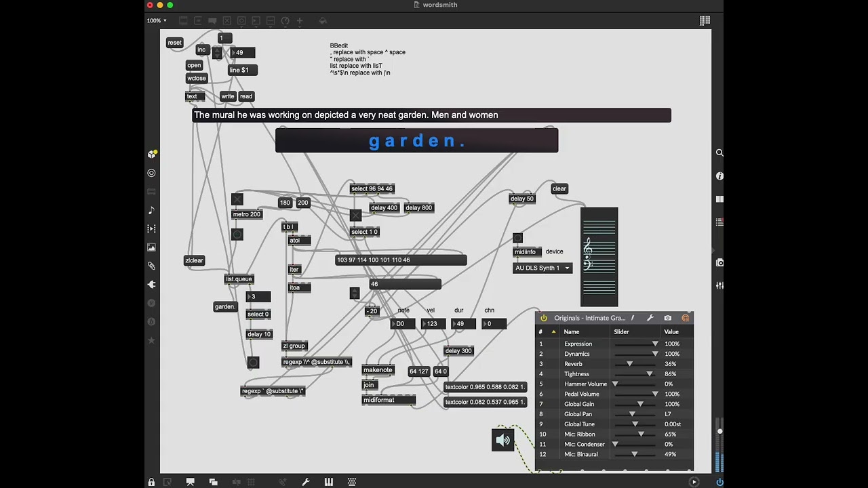Click the zlclear message box
868x488 pixels.
[194, 260]
